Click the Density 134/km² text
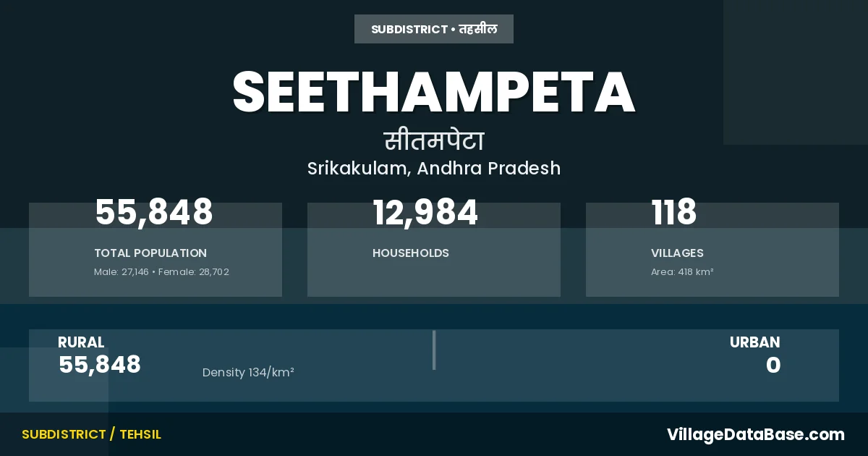 click(248, 373)
